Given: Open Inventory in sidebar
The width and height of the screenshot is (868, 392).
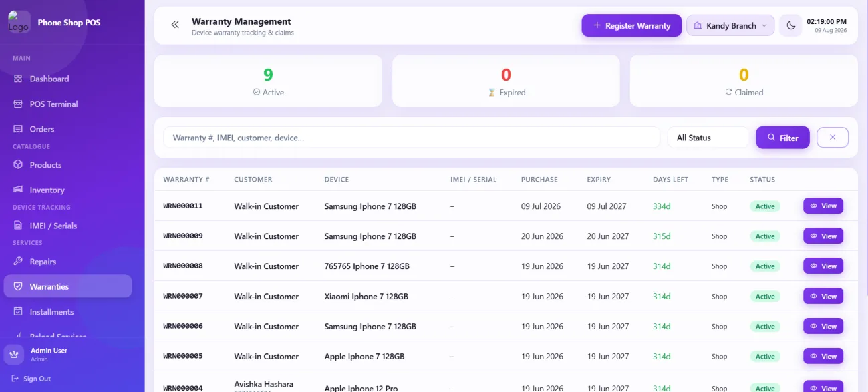Looking at the screenshot, I should 68,190.
